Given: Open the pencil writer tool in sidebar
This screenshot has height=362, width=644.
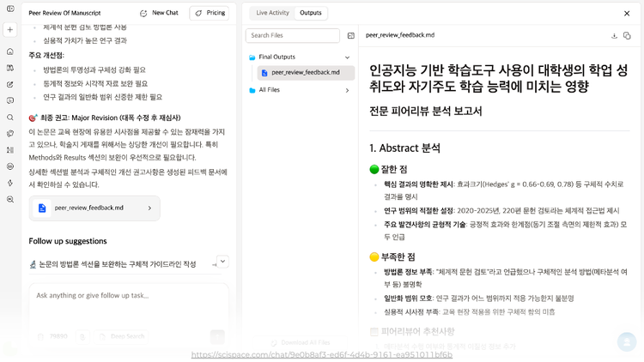Looking at the screenshot, I should (x=10, y=84).
